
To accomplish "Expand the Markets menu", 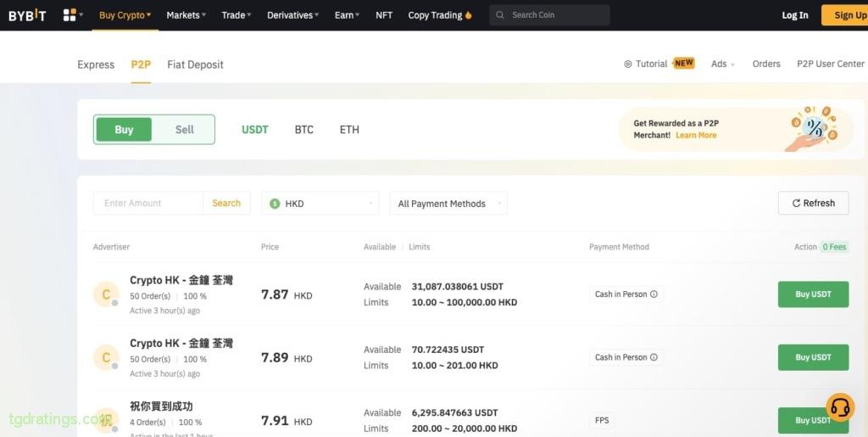I will [x=186, y=15].
